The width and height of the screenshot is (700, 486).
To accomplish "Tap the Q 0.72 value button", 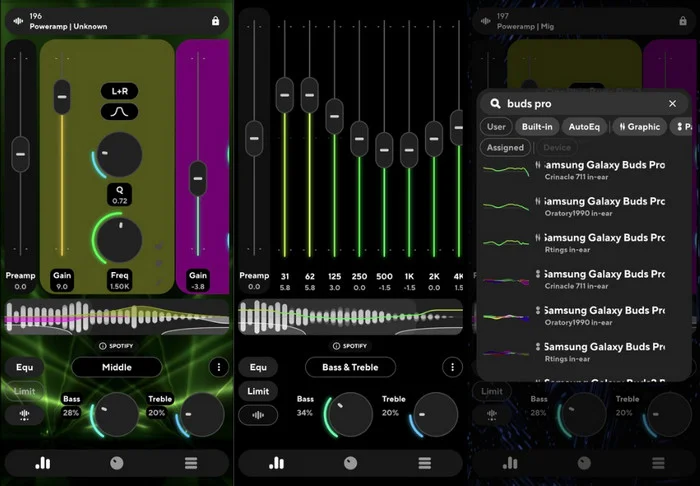I will click(x=119, y=195).
